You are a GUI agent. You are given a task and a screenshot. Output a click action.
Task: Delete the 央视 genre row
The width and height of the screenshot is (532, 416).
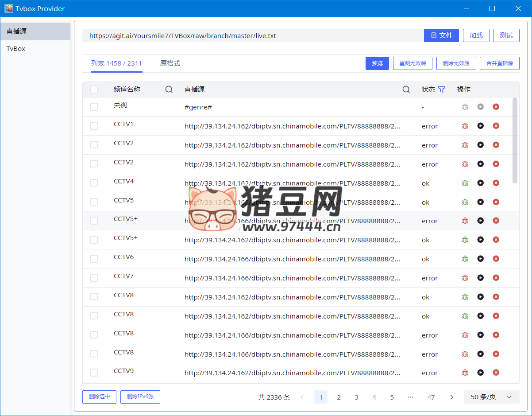point(496,107)
